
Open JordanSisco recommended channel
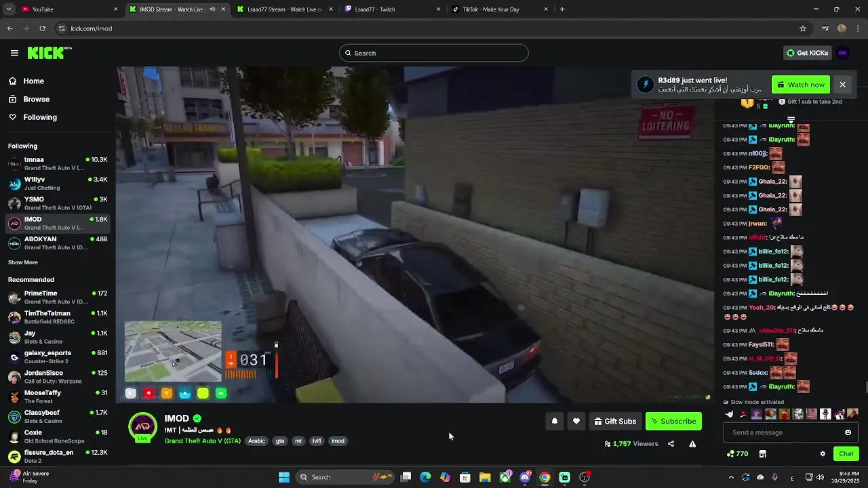(x=58, y=376)
